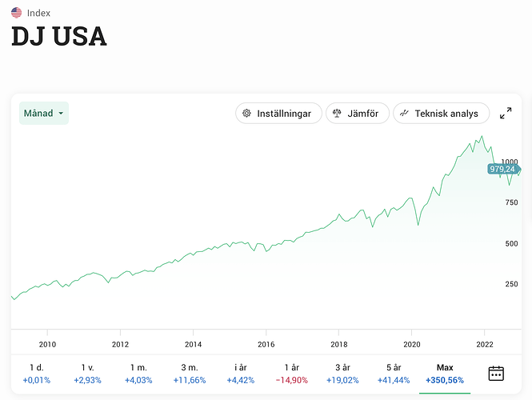This screenshot has height=400, width=532.
Task: Expand the Månad interval dropdown
Action: click(x=44, y=114)
